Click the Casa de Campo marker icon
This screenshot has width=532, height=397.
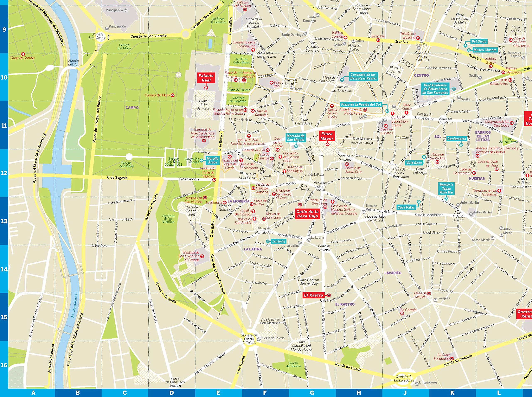[x=23, y=54]
